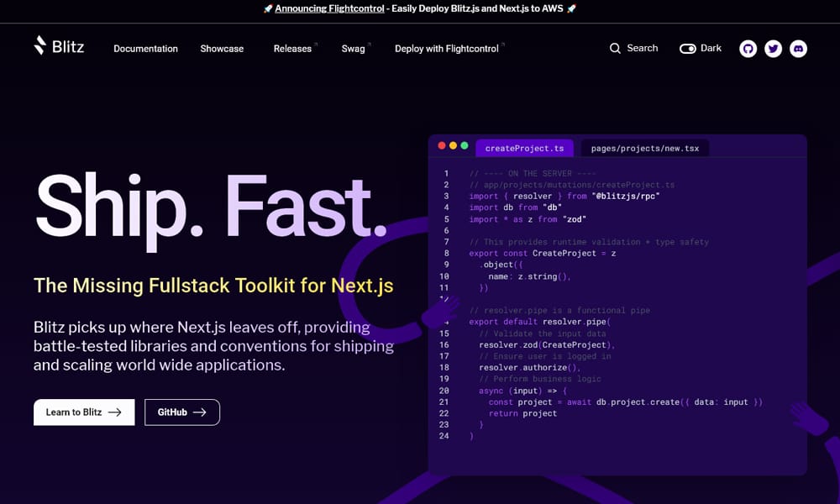Click the red dot in code window

[x=442, y=145]
